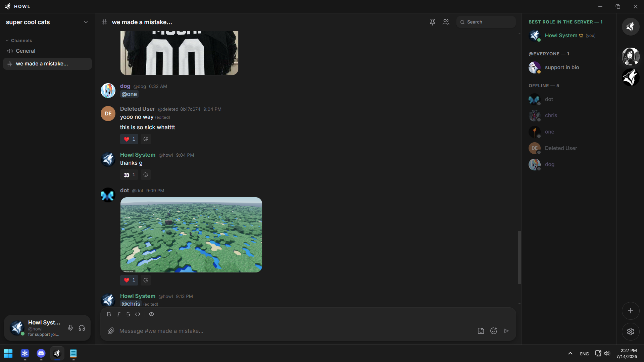Select offline member chris
The width and height of the screenshot is (644, 362).
[x=569, y=115]
